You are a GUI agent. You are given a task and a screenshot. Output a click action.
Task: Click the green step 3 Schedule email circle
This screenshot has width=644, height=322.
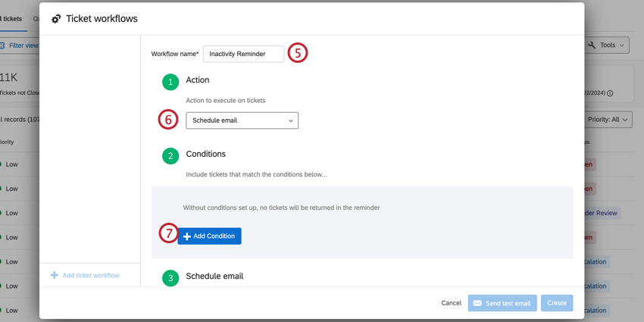click(x=170, y=277)
